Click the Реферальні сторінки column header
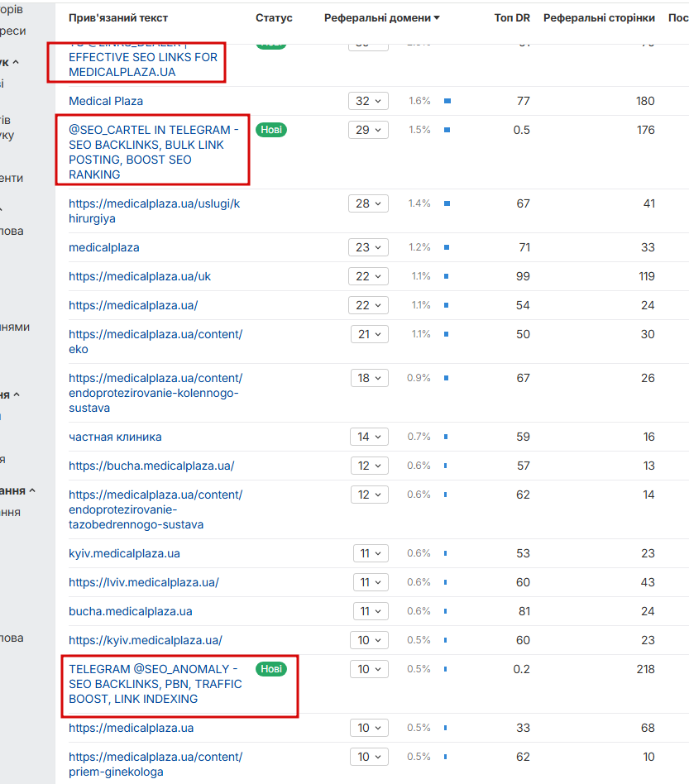 (599, 18)
